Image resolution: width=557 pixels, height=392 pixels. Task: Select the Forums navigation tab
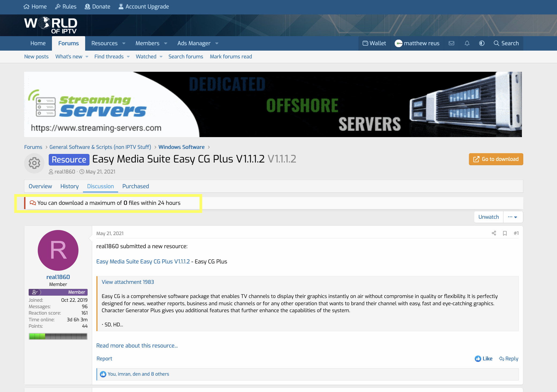tap(69, 43)
